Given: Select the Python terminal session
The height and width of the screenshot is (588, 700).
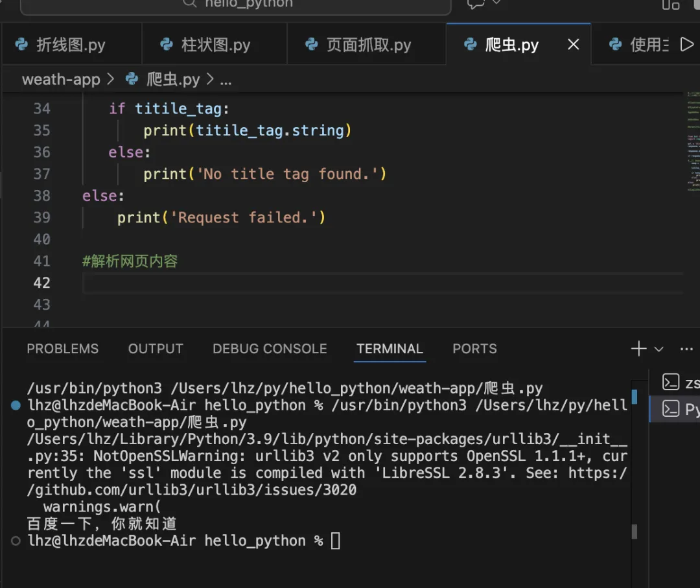Looking at the screenshot, I should point(680,409).
